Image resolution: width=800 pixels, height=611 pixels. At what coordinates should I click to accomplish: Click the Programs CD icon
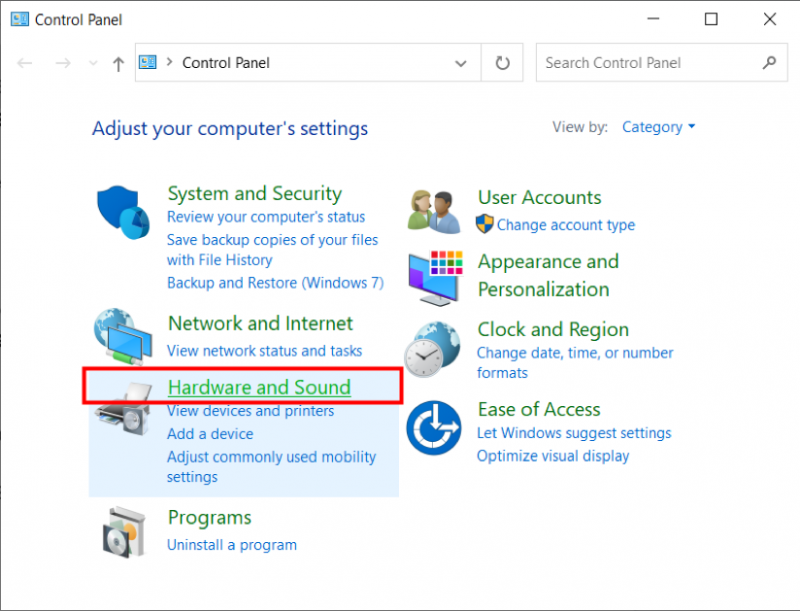click(x=122, y=530)
